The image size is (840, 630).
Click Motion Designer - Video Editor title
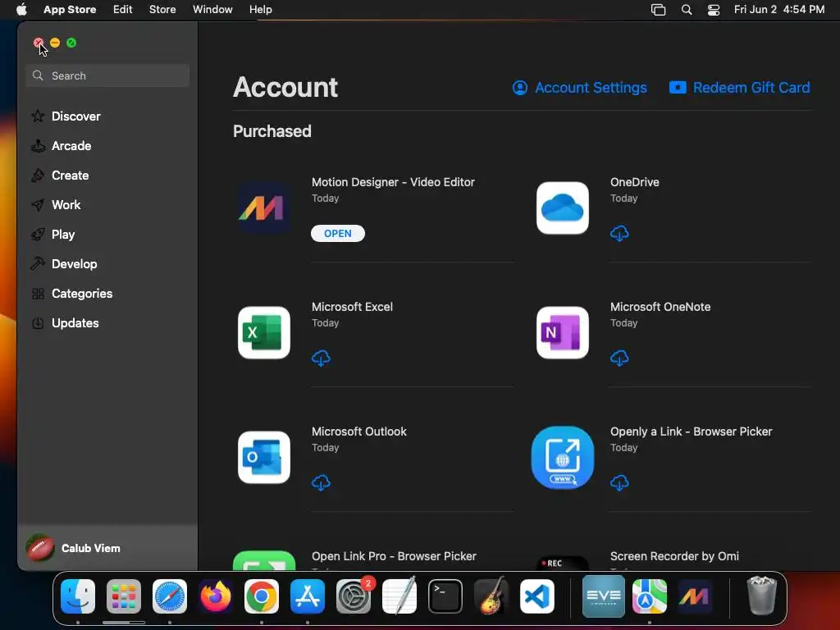click(x=393, y=182)
